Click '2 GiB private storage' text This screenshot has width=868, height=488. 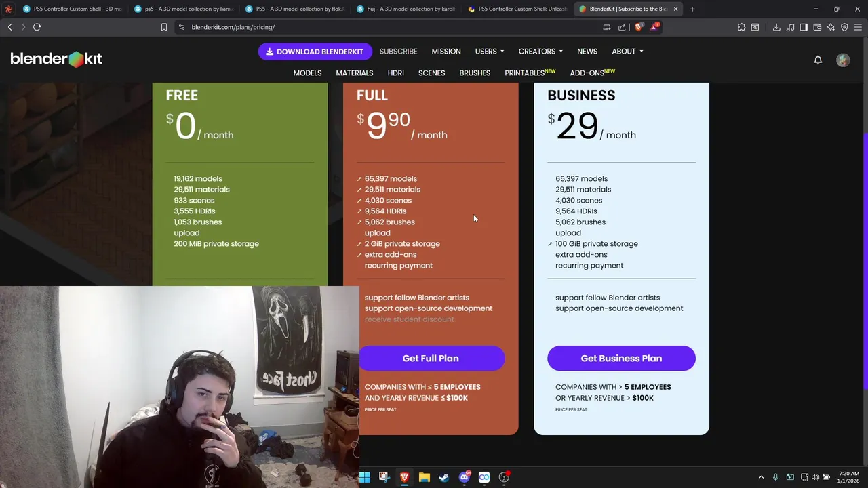tap(402, 244)
